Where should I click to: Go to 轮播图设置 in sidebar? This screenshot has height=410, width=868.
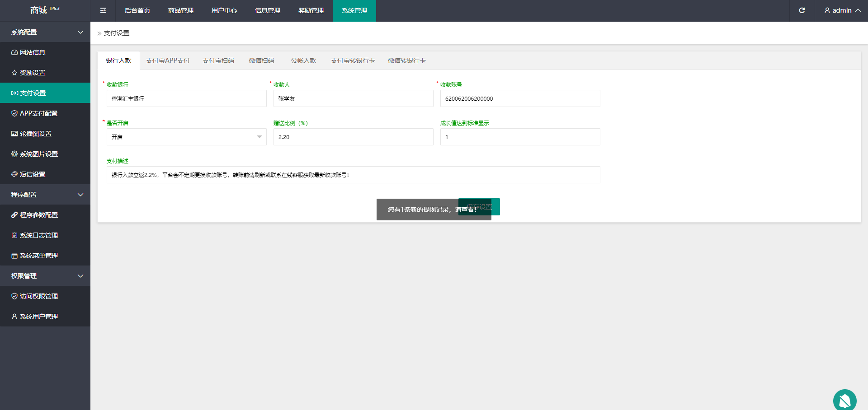click(x=45, y=134)
